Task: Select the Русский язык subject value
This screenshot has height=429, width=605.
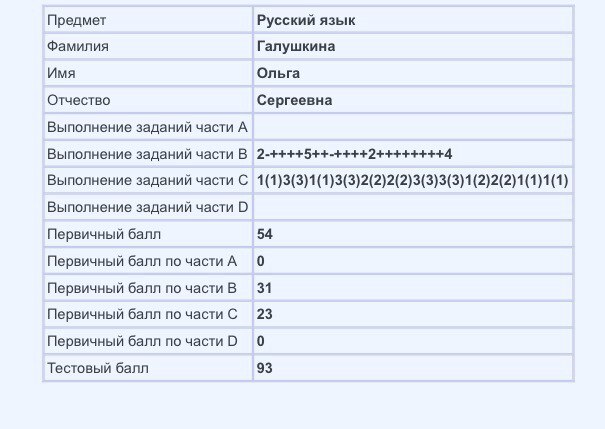Action: click(306, 20)
